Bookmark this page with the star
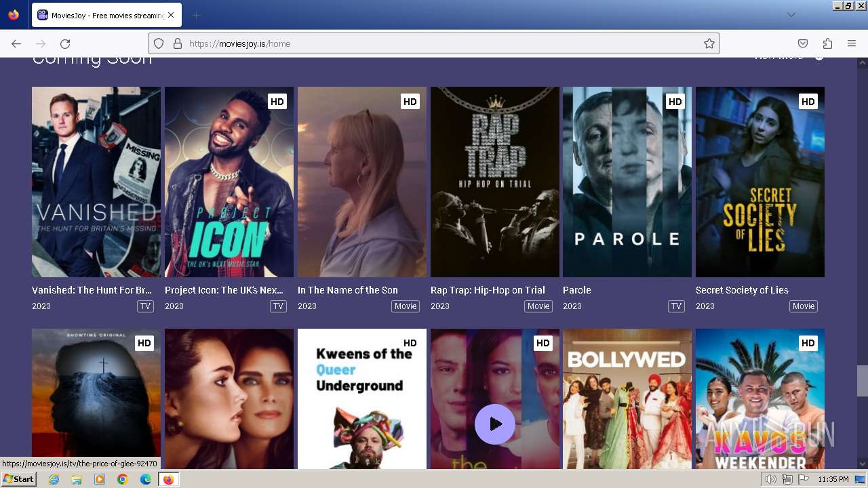The width and height of the screenshot is (868, 488). click(709, 43)
